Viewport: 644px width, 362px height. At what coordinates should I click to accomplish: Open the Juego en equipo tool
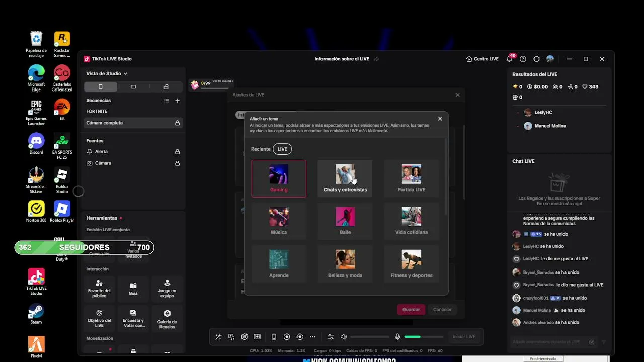(167, 289)
